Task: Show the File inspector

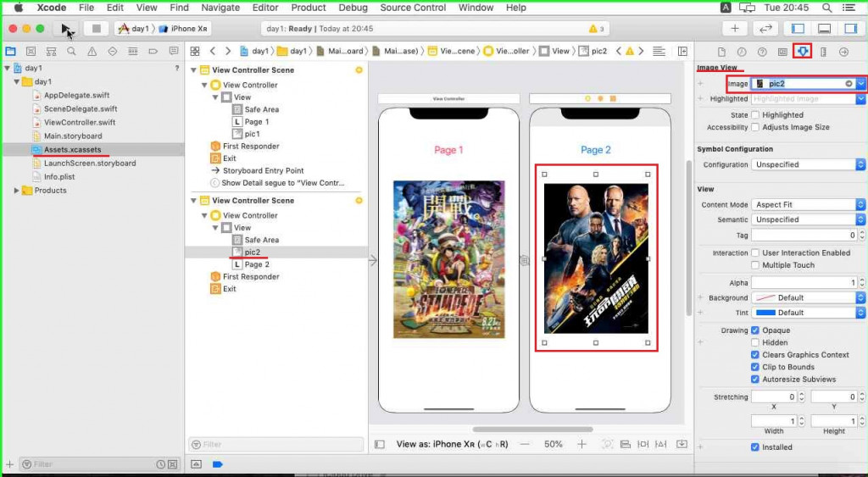Action: tap(721, 52)
